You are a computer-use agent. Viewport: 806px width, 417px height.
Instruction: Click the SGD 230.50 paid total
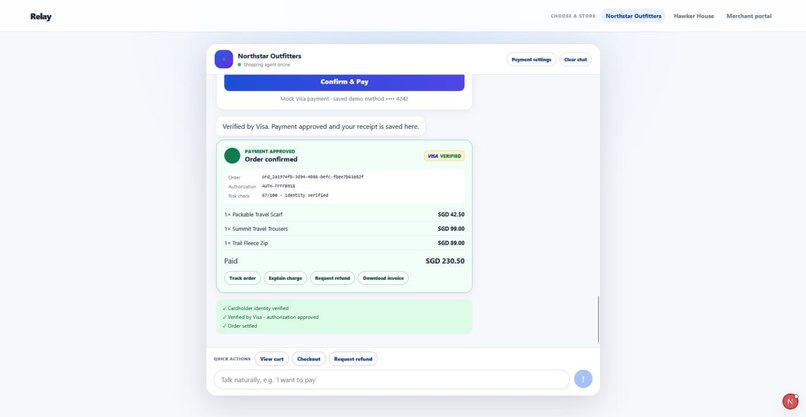pos(445,261)
